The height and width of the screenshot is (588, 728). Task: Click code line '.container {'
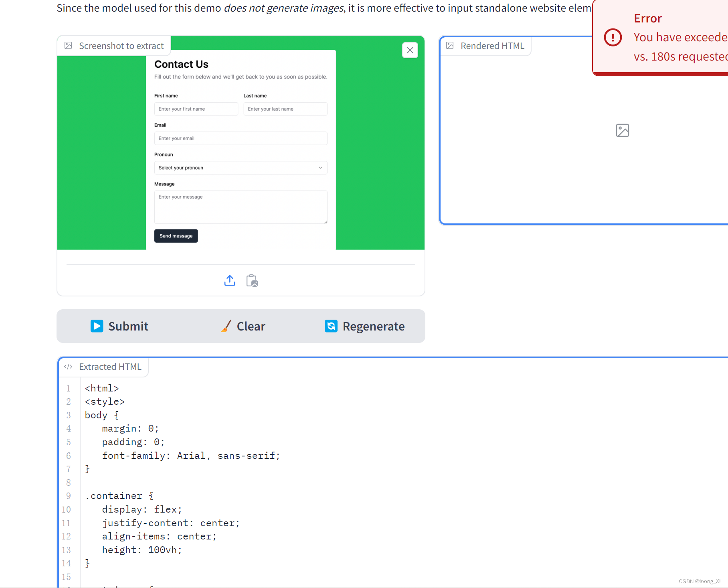[x=119, y=496]
